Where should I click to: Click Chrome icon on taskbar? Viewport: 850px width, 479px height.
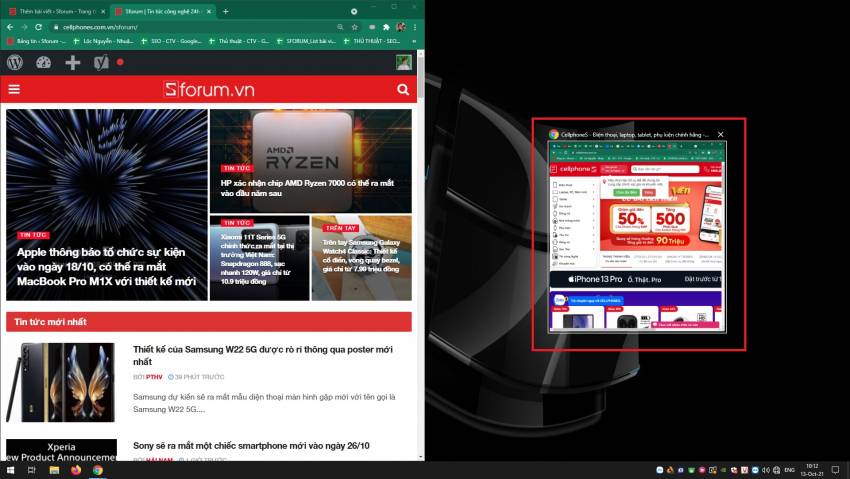(98, 470)
